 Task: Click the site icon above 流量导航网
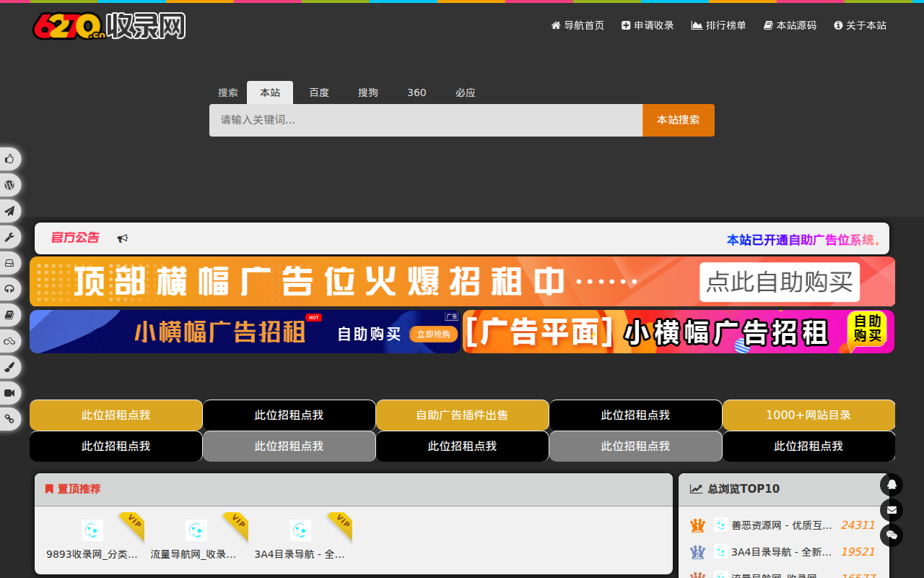point(196,530)
